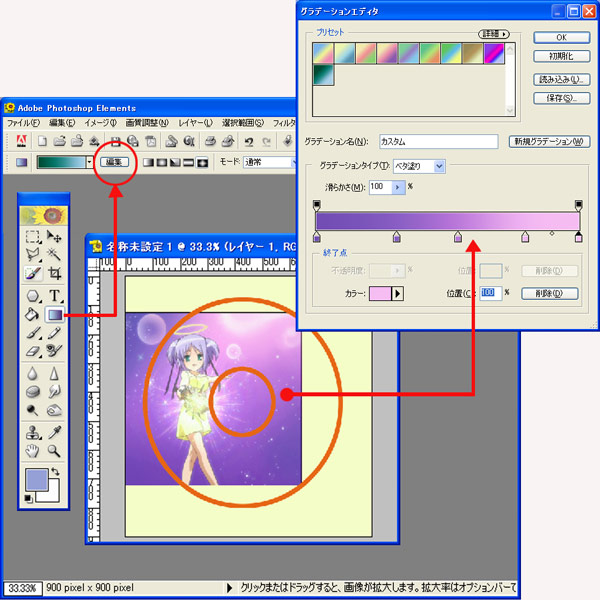Open the 編集 menu in menu bar

(62, 123)
